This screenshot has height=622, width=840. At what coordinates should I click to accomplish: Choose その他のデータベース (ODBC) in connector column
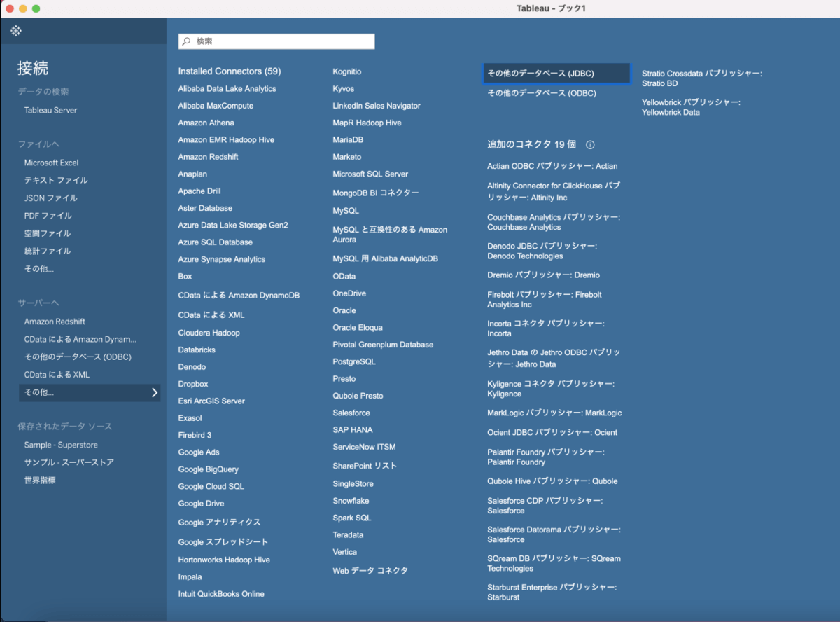click(x=542, y=93)
